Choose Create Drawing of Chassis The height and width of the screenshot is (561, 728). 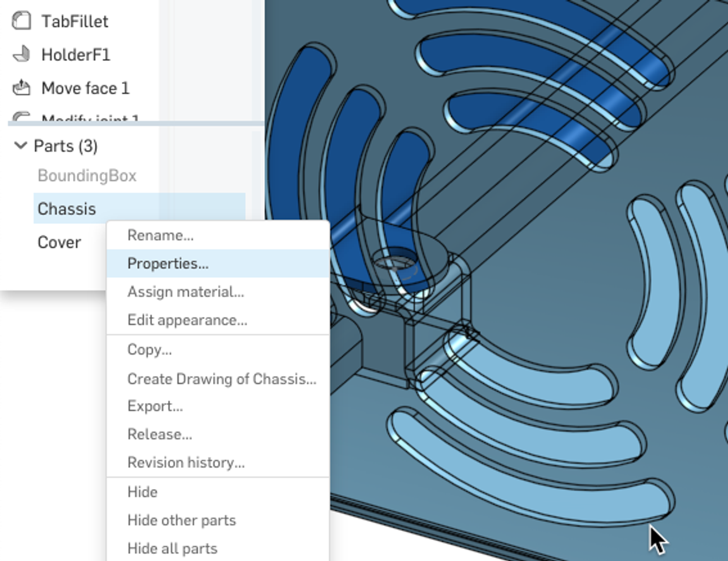point(222,379)
